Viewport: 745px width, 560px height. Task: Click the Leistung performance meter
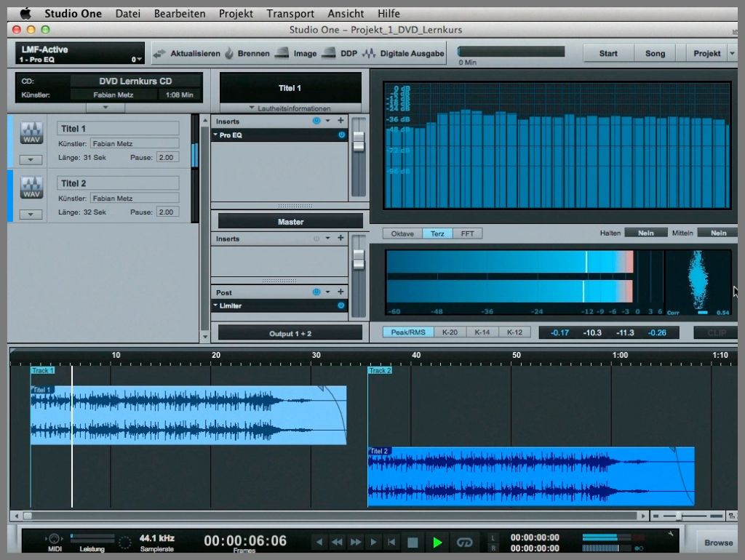tap(92, 538)
